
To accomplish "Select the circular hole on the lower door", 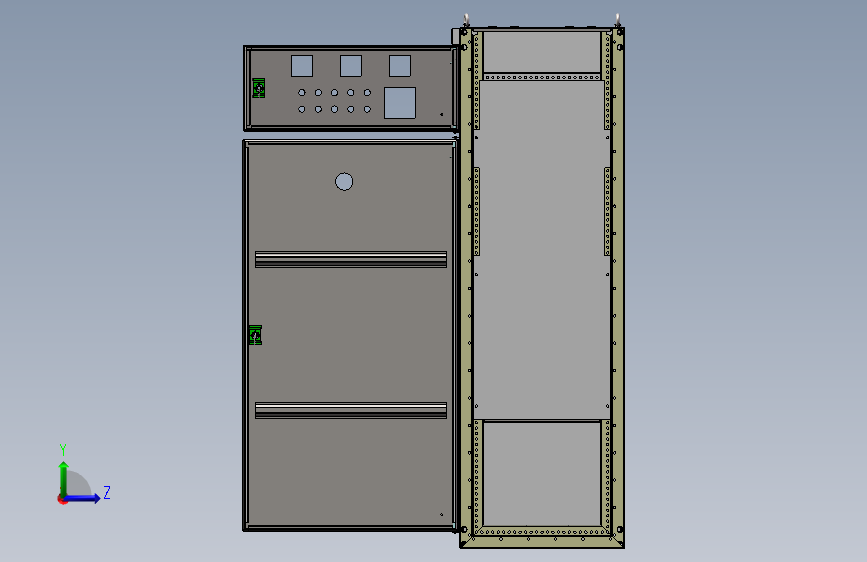I will pos(344,181).
